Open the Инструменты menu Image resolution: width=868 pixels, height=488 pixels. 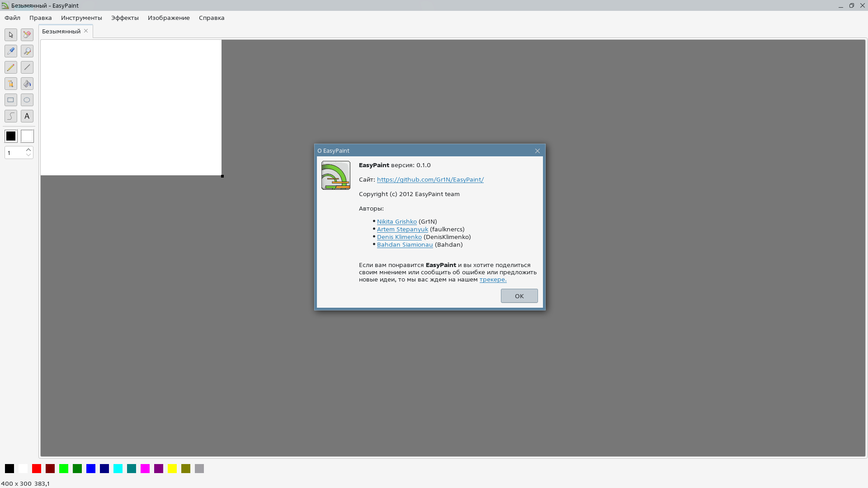pyautogui.click(x=81, y=18)
